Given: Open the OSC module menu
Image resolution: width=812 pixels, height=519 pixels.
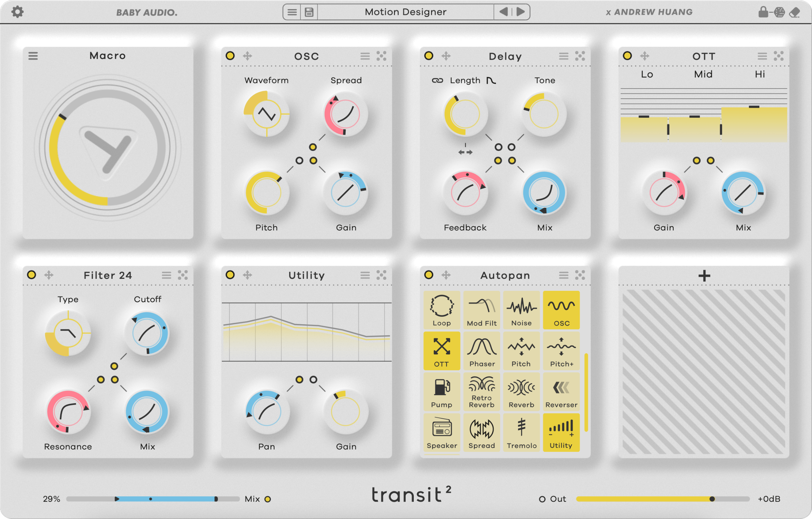Looking at the screenshot, I should (365, 56).
